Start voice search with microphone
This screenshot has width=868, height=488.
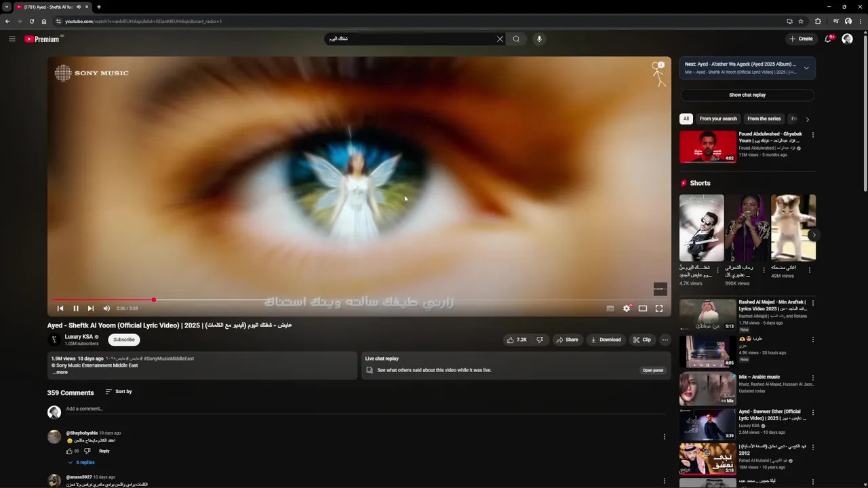click(539, 39)
